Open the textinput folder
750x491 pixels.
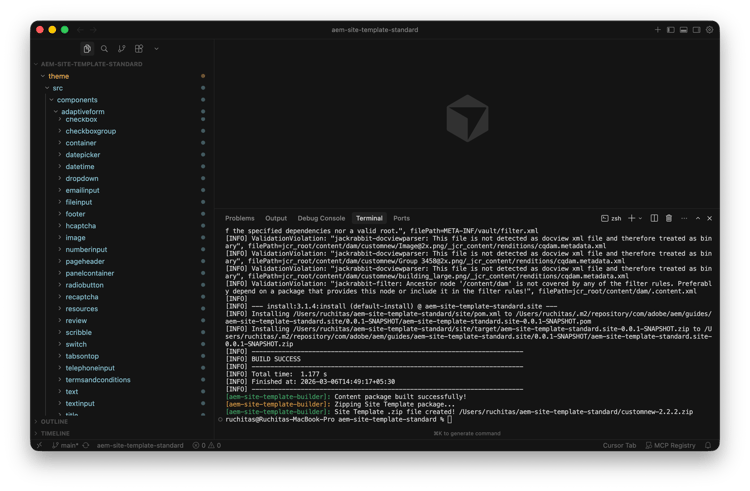click(x=122, y=404)
